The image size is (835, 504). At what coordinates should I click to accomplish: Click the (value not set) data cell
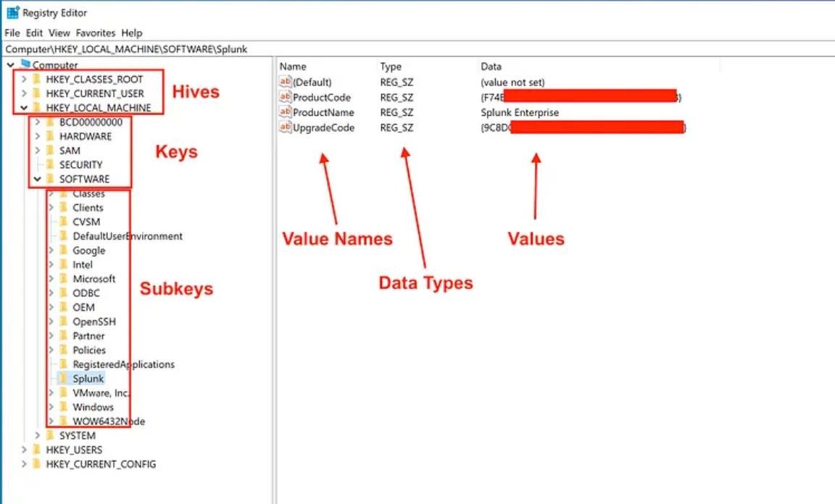tap(512, 82)
